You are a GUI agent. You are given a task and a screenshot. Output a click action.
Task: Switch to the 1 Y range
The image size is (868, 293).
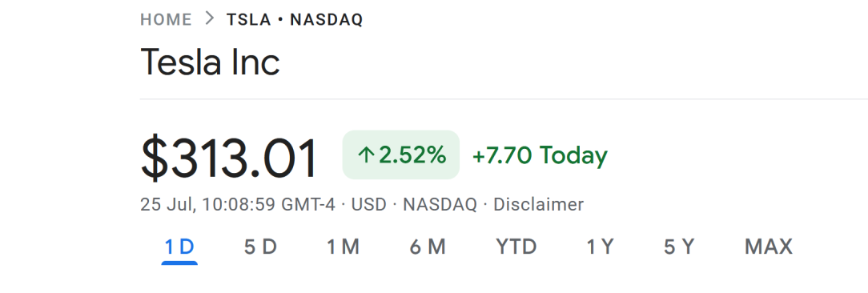[x=600, y=247]
